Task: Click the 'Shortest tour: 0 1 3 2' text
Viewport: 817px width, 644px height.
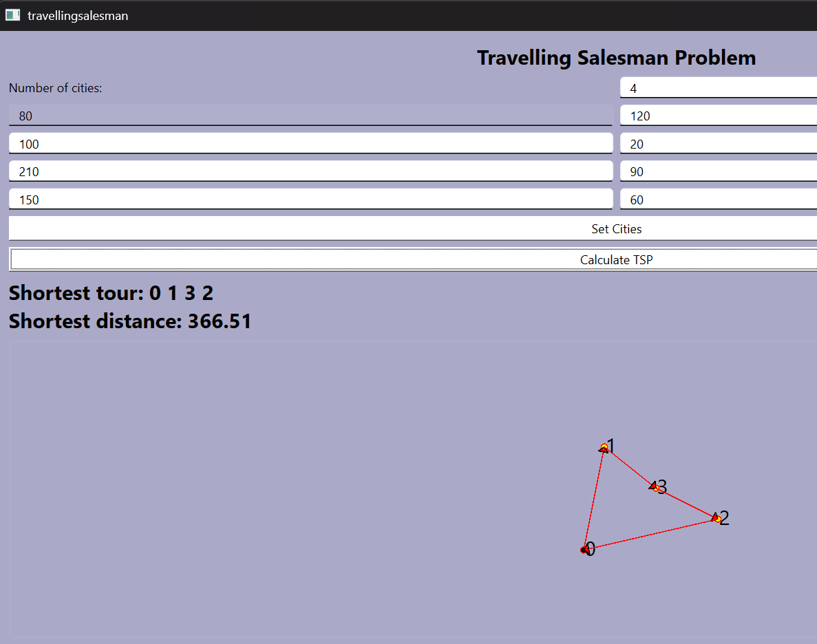Action: coord(111,293)
